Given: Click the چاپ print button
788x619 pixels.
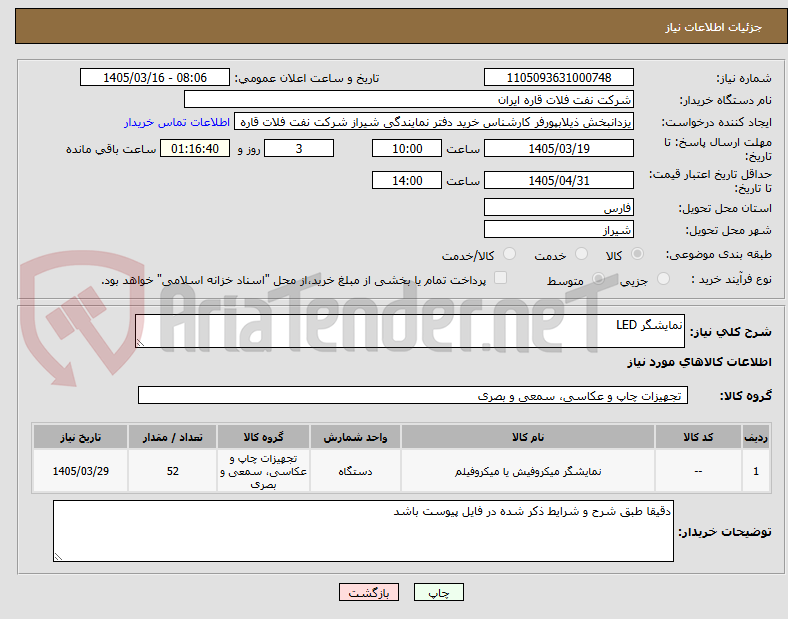Looking at the screenshot, I should (439, 593).
